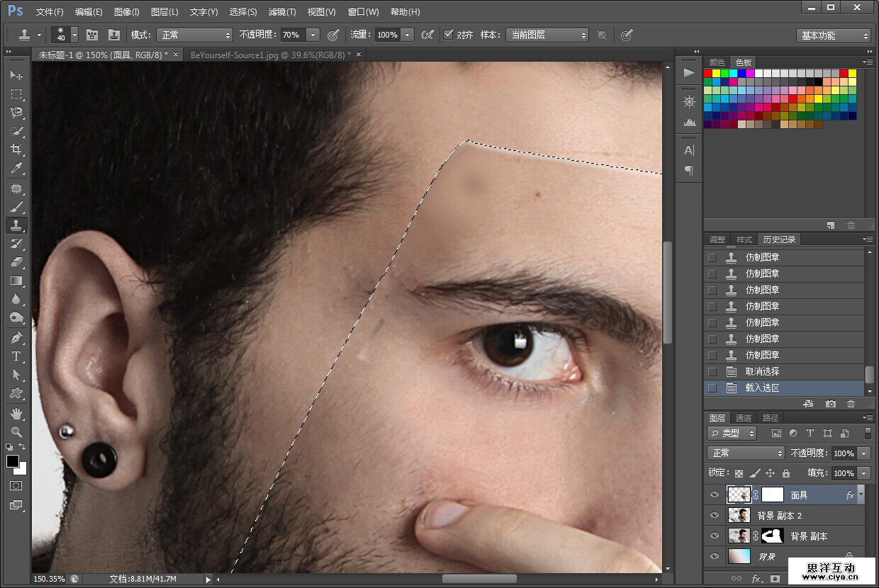This screenshot has width=879, height=588.
Task: Toggle visibility of the 面具 layer
Action: (x=715, y=495)
